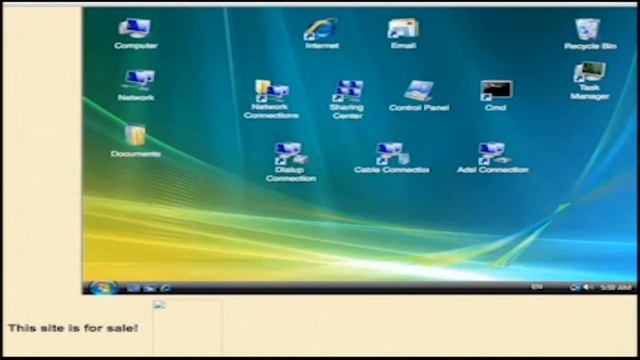Click the speaker volume tray icon

(588, 287)
